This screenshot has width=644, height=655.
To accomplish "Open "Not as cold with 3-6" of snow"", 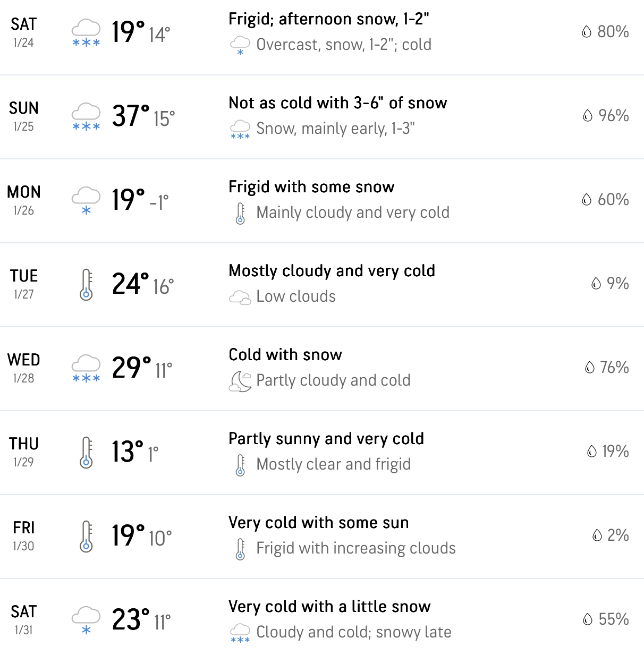I will [x=338, y=103].
